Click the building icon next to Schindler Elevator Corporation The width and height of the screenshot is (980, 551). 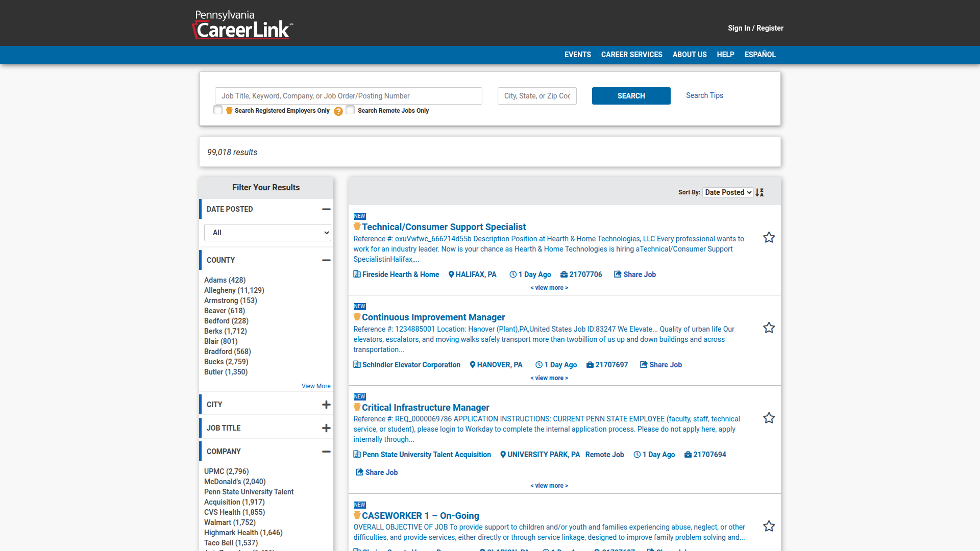(357, 365)
